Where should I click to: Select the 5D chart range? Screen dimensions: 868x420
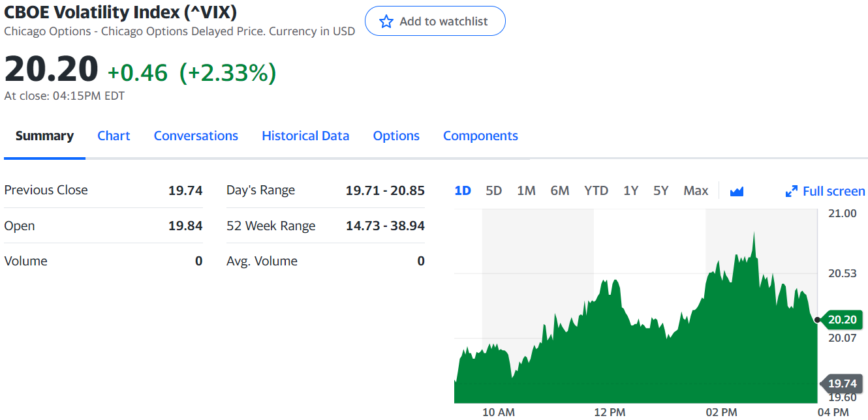pos(494,190)
